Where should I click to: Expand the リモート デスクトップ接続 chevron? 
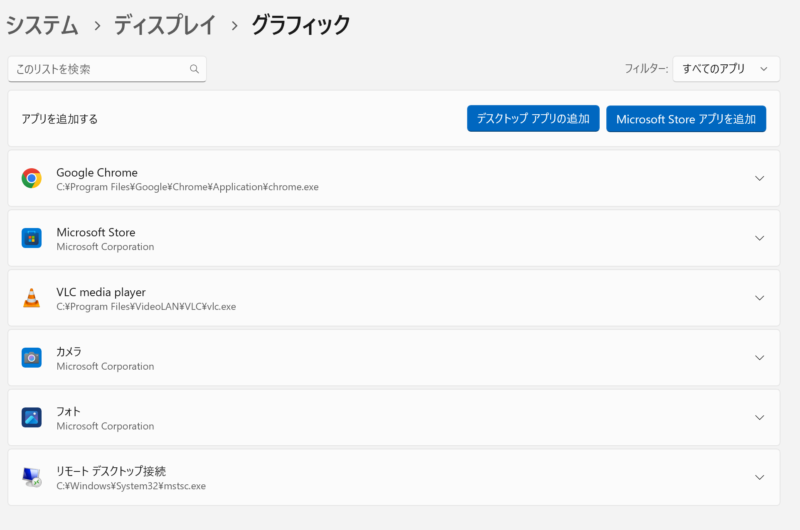pos(759,477)
